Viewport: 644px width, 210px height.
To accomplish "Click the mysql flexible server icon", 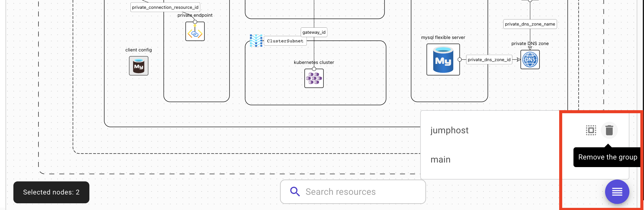I will 443,60.
